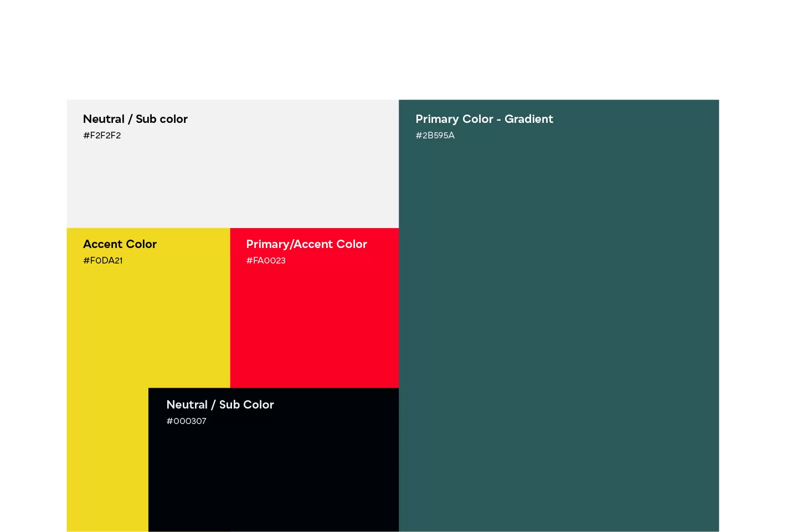Click the dark teal Primary Color swatch
This screenshot has width=798, height=532.
pos(558,332)
